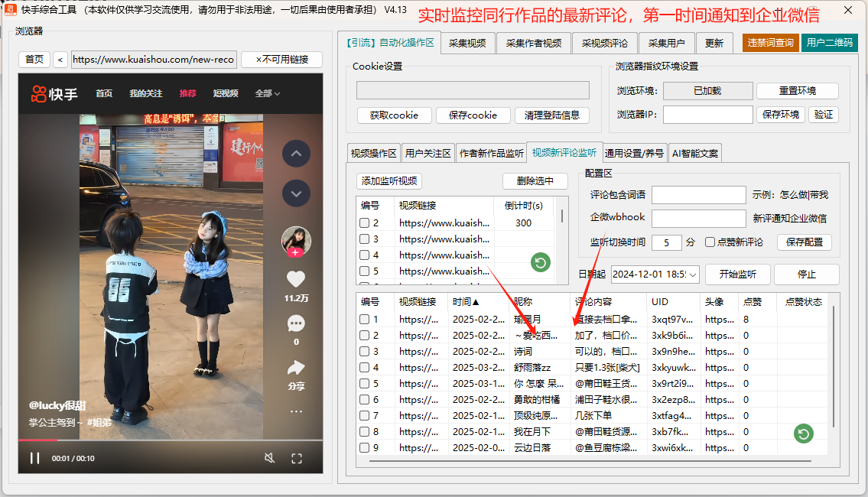
Task: Unmute the video sound icon
Action: (269, 458)
